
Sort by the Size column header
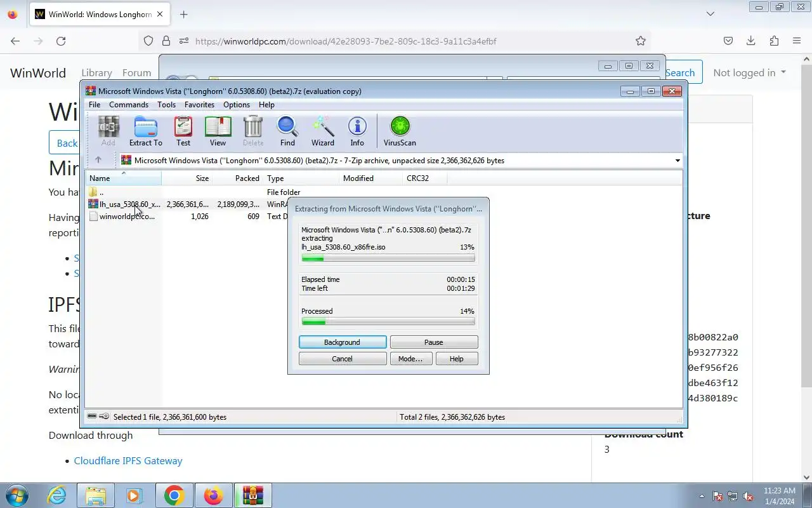(187, 178)
